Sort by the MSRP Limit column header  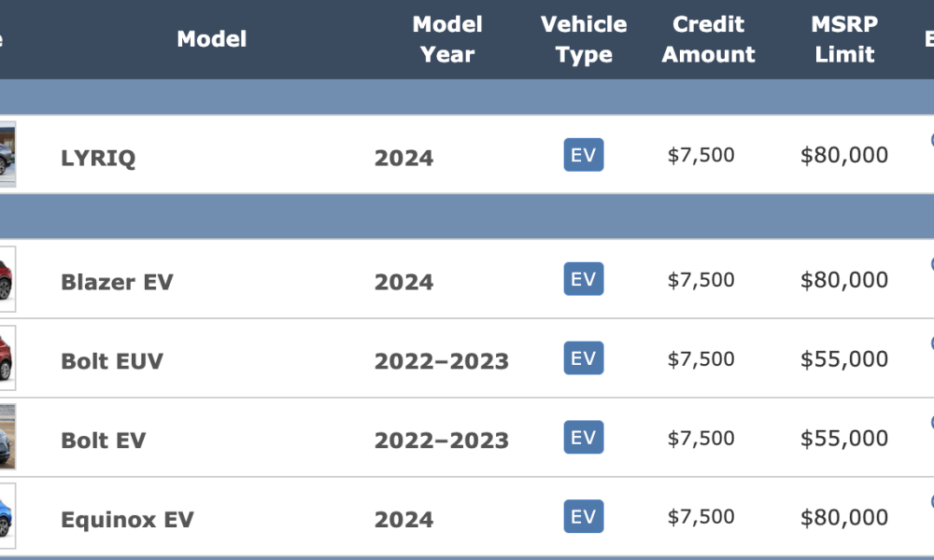coord(844,39)
